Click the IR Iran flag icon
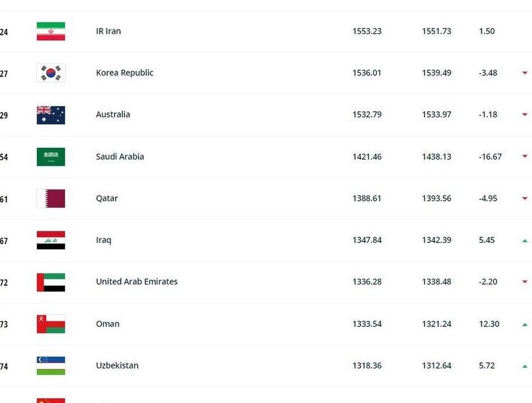This screenshot has width=532, height=403. click(x=51, y=31)
